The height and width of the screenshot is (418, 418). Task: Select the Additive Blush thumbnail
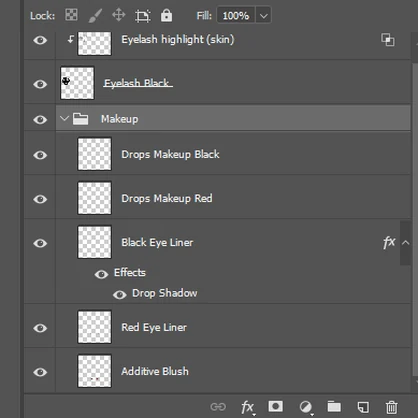pos(94,371)
